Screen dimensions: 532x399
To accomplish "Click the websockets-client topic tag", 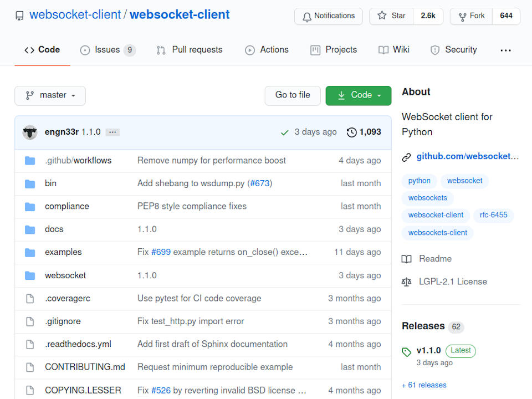I will point(437,233).
